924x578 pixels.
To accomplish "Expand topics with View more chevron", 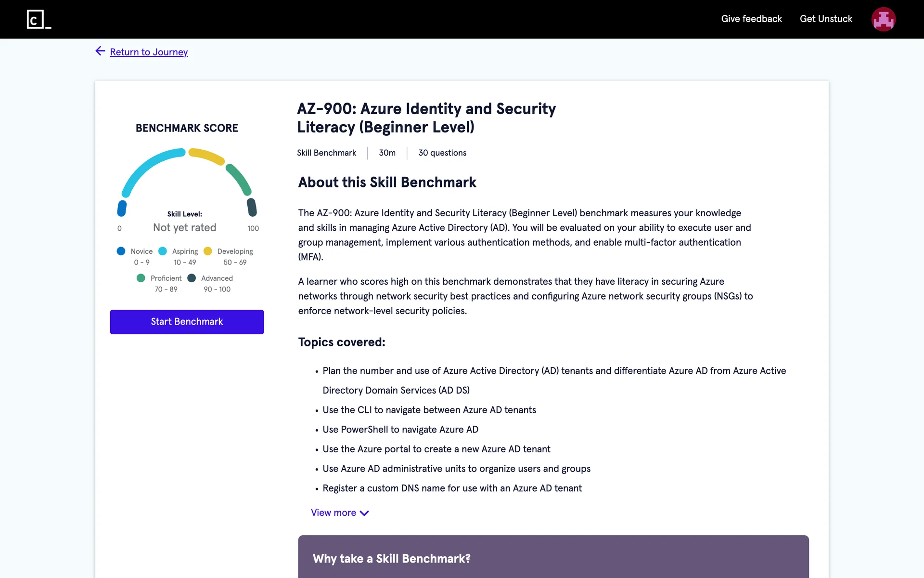I will (x=364, y=513).
